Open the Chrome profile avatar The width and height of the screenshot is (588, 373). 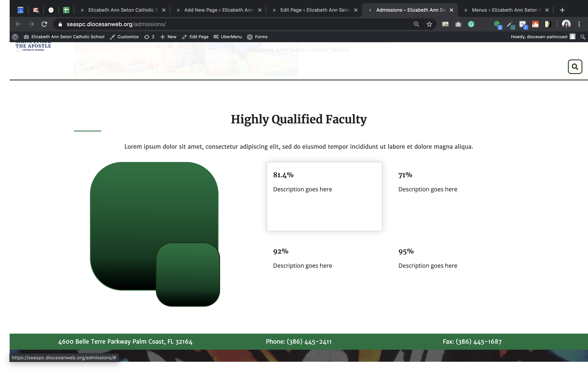566,24
